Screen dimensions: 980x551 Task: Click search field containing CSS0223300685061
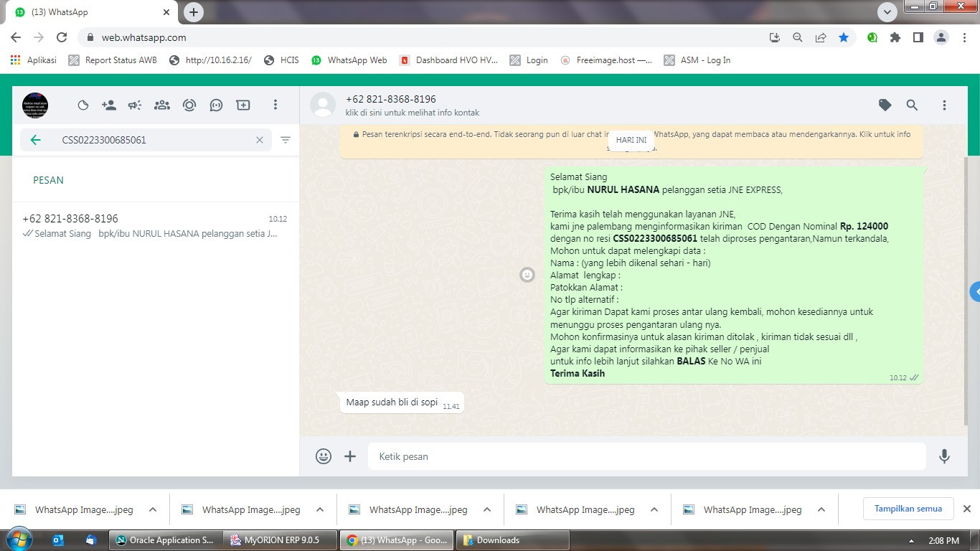click(146, 140)
